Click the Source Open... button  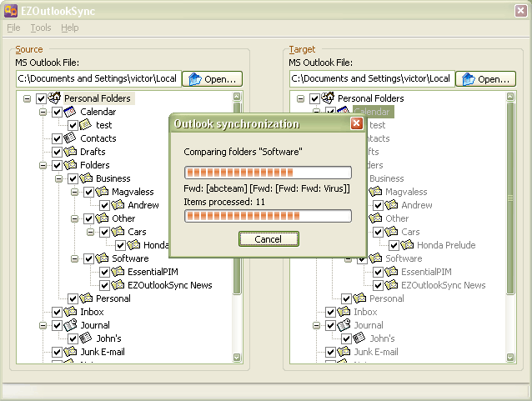pyautogui.click(x=213, y=79)
